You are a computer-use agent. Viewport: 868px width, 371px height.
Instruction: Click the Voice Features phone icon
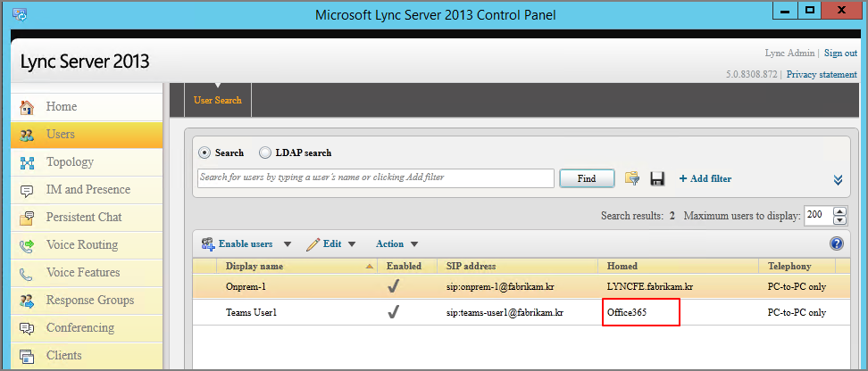27,273
